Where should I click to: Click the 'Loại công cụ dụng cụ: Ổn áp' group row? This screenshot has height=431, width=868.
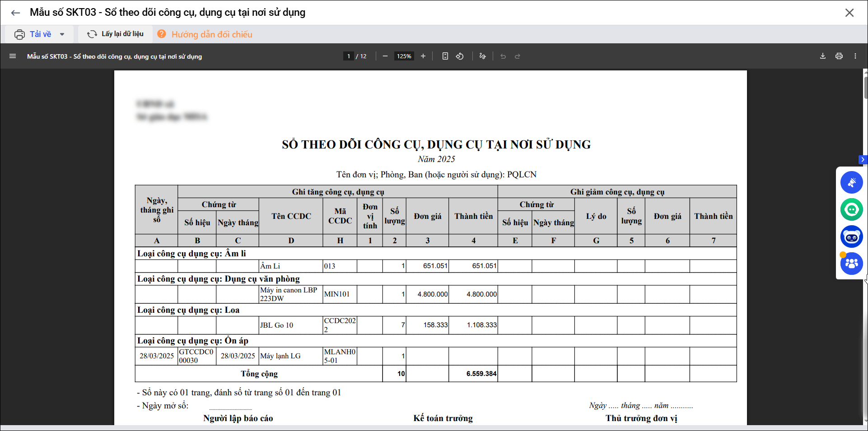point(436,341)
